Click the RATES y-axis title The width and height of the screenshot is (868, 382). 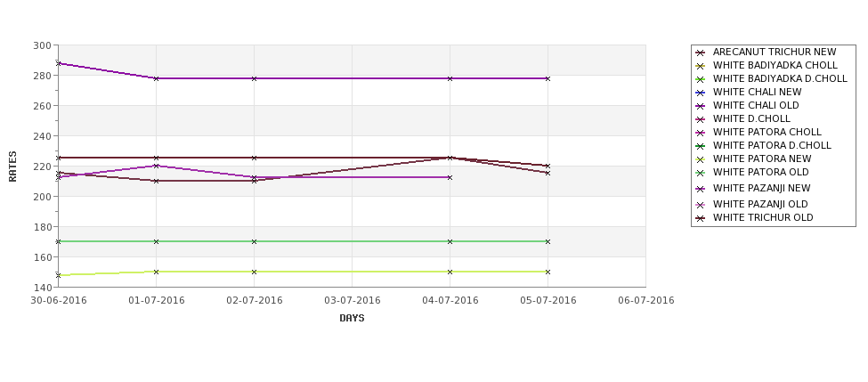[12, 167]
